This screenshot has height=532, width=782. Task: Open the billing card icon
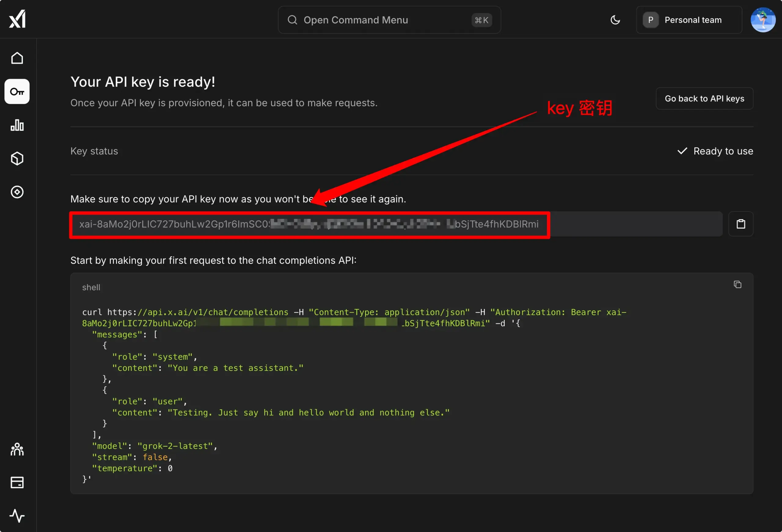(x=17, y=483)
